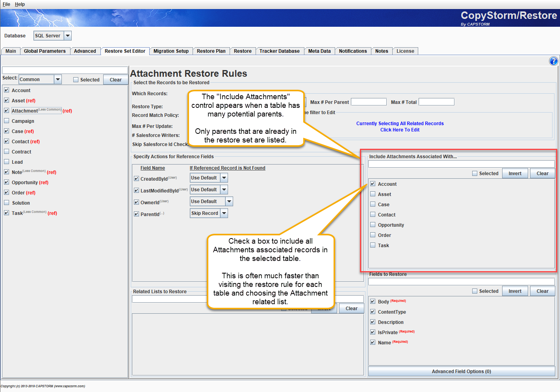Open Advanced Field Options (0)

pyautogui.click(x=462, y=372)
